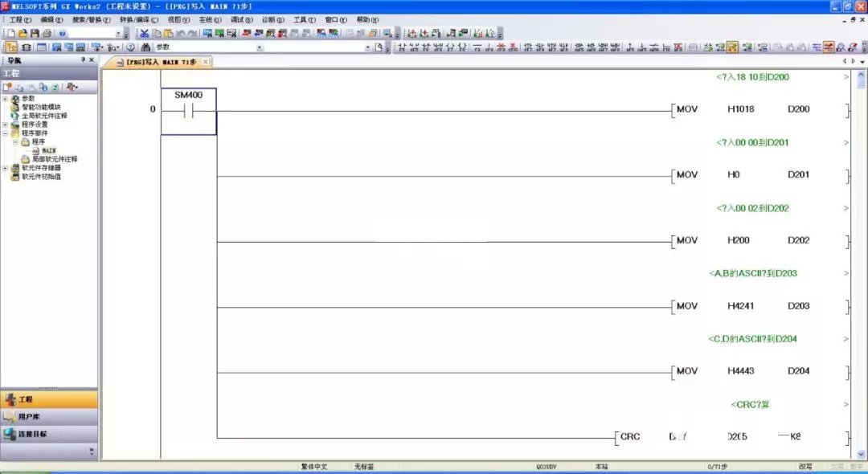Toggle the highlighted ladder mode toolbar button
Screen dimensions: 868x474
(733, 47)
